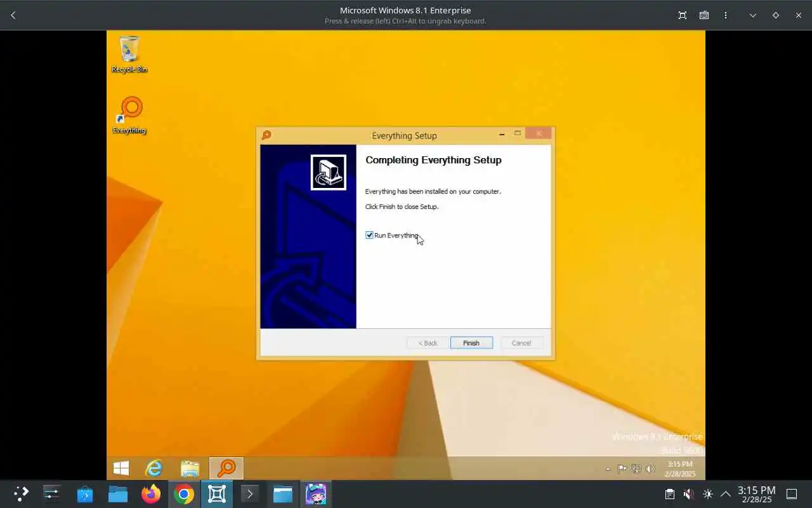812x508 pixels.
Task: Click the Finish button
Action: pyautogui.click(x=471, y=343)
